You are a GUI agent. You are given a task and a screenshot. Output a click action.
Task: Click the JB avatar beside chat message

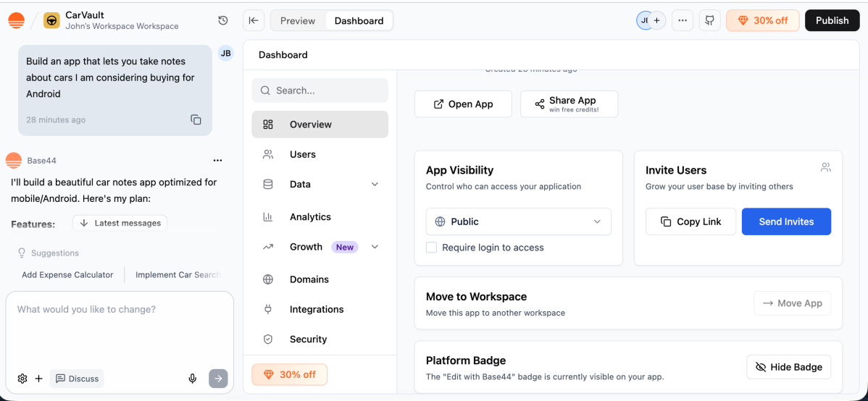(225, 53)
